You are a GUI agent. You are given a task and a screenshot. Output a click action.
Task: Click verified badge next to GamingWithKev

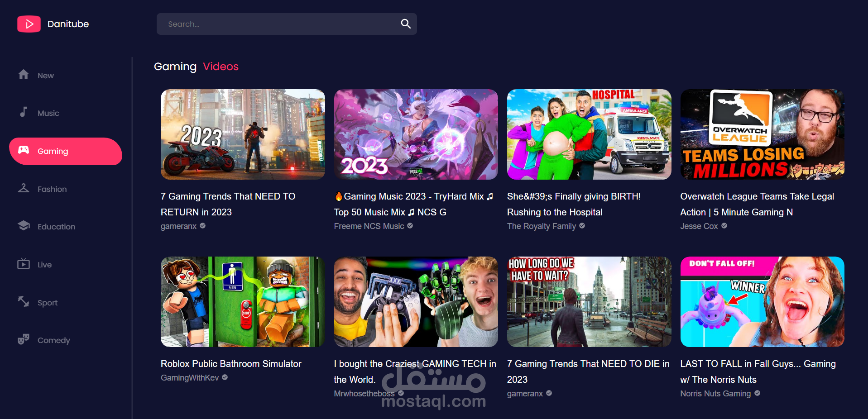(x=225, y=377)
